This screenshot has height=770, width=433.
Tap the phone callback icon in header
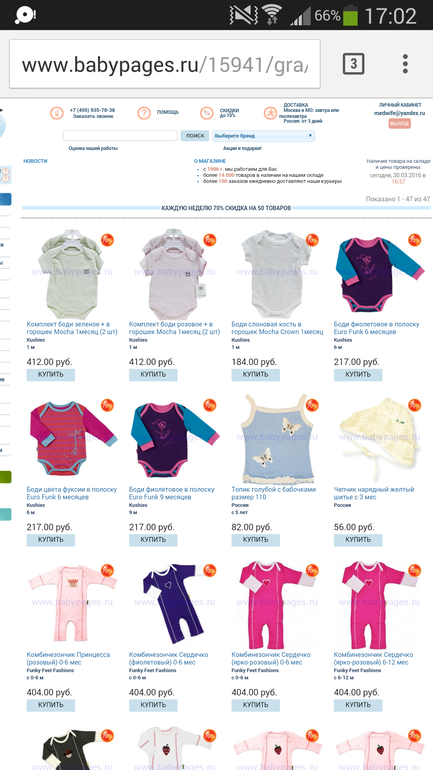click(x=56, y=113)
